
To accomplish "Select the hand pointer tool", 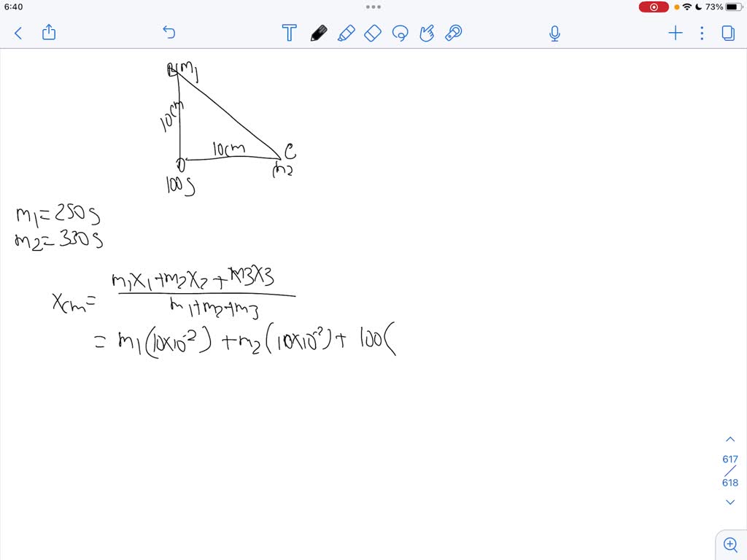I will pos(427,33).
